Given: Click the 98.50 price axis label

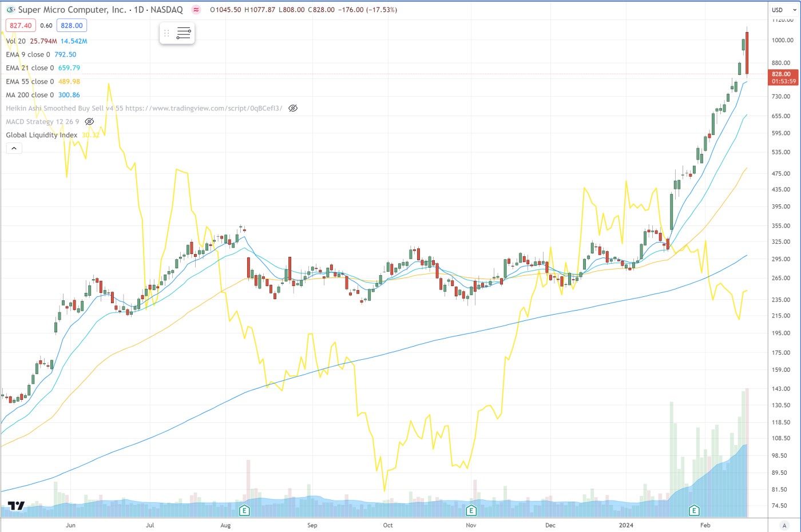Looking at the screenshot, I should click(x=779, y=455).
